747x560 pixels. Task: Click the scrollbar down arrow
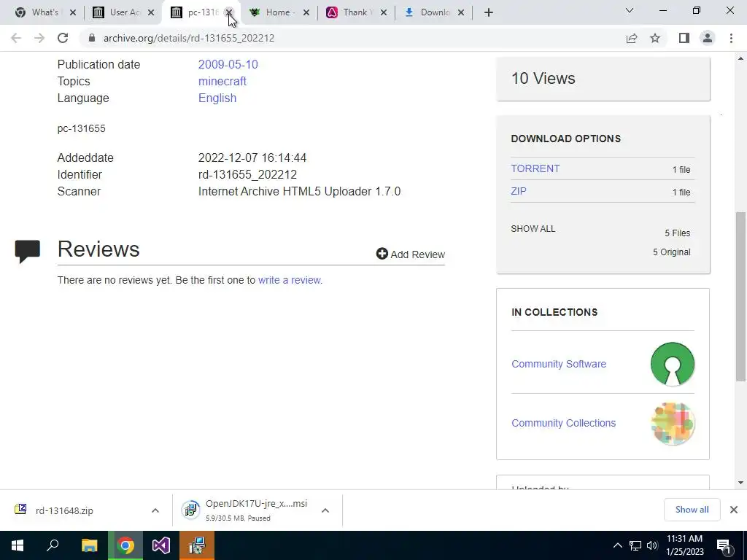(740, 483)
